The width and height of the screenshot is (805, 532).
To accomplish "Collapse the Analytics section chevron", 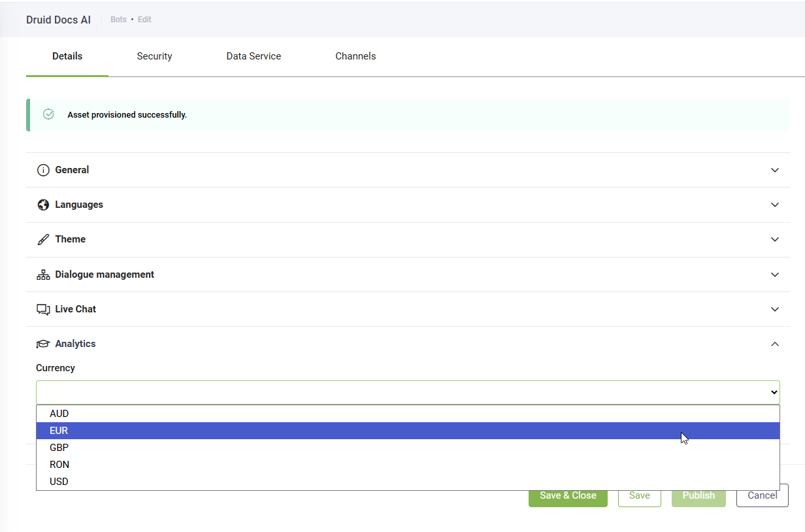I will tap(775, 344).
